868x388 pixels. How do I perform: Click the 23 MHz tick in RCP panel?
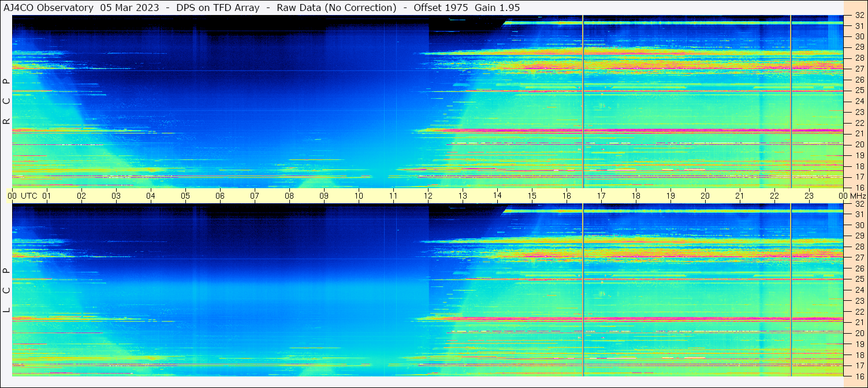click(x=859, y=112)
